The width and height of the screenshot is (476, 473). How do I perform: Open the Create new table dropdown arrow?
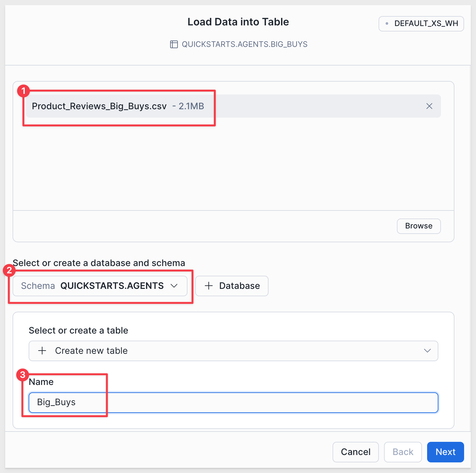click(x=427, y=351)
